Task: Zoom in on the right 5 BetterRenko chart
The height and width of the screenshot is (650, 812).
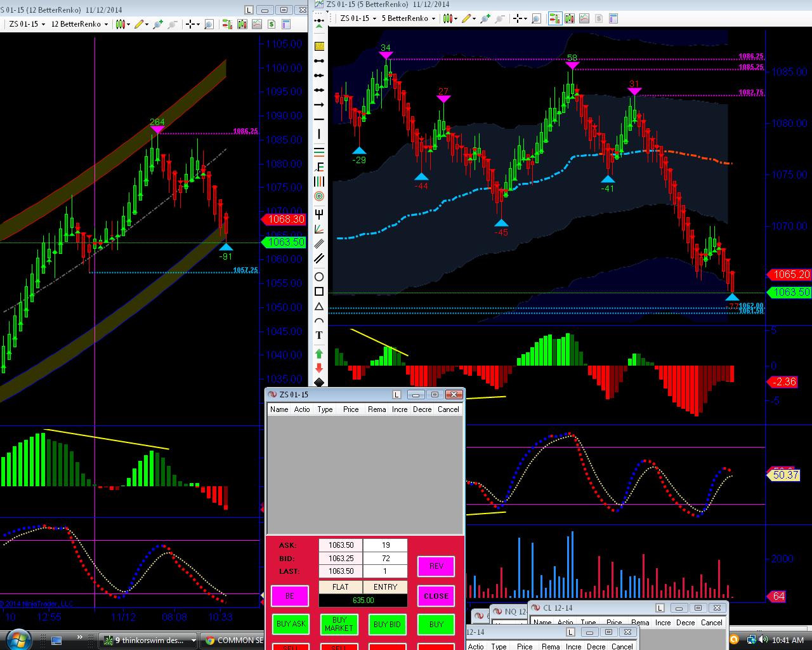Action: point(485,18)
